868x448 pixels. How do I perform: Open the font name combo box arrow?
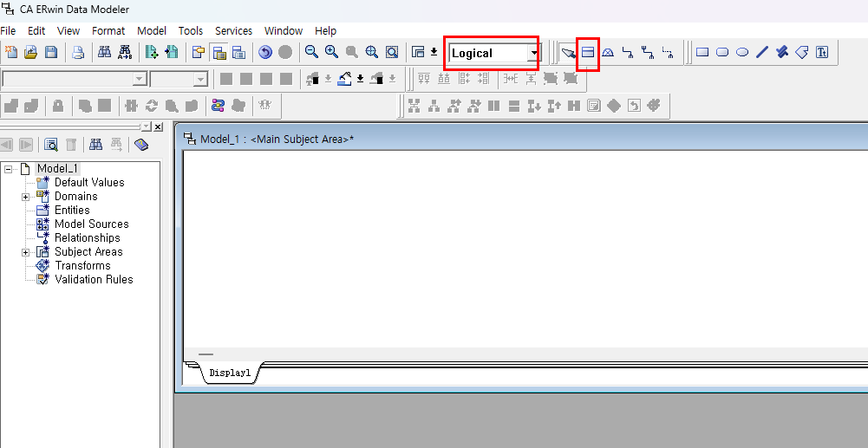point(140,80)
